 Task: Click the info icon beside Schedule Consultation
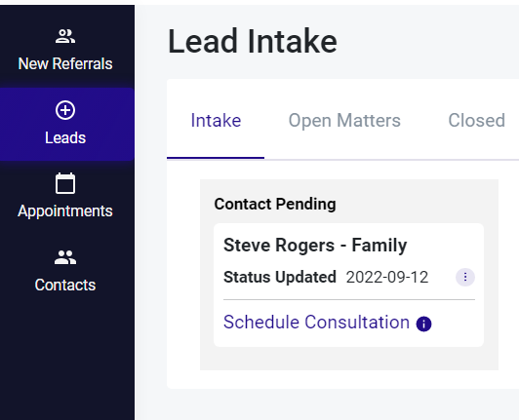point(423,324)
